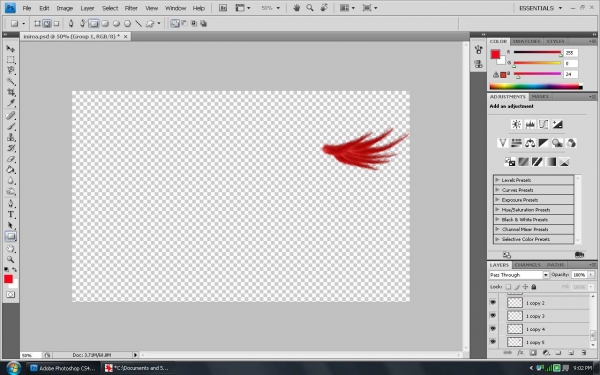Open the Image menu
The width and height of the screenshot is (600, 375).
pyautogui.click(x=65, y=8)
